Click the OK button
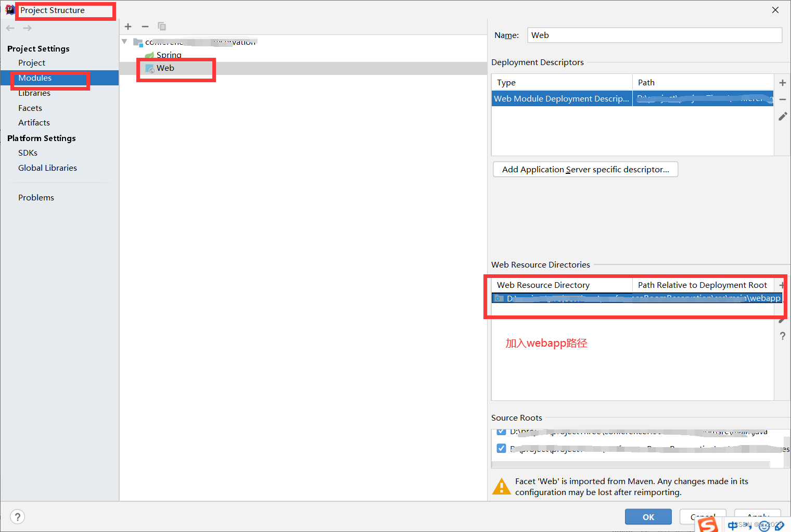The image size is (791, 532). click(x=648, y=516)
